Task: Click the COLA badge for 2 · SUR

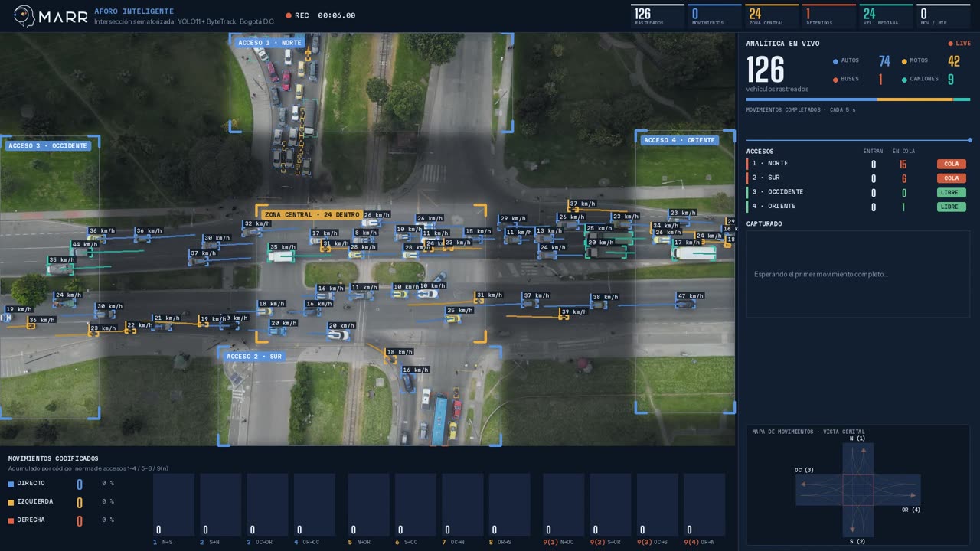Action: (951, 178)
